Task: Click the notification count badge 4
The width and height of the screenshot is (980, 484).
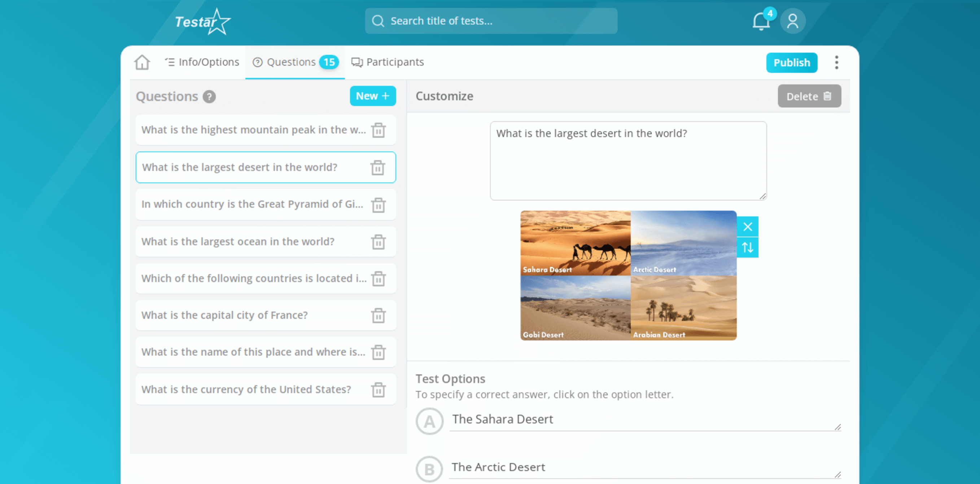Action: coord(770,14)
